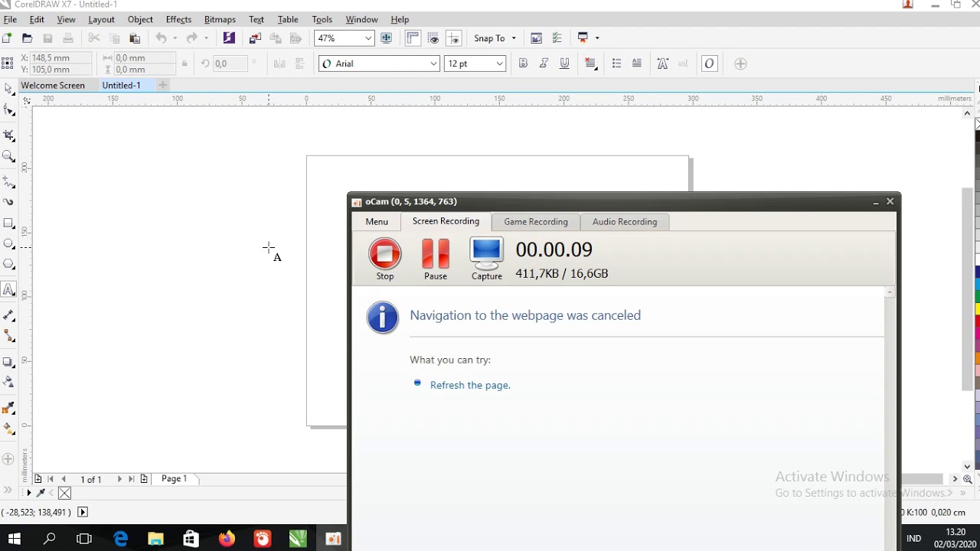Open the Effects menu

click(178, 19)
